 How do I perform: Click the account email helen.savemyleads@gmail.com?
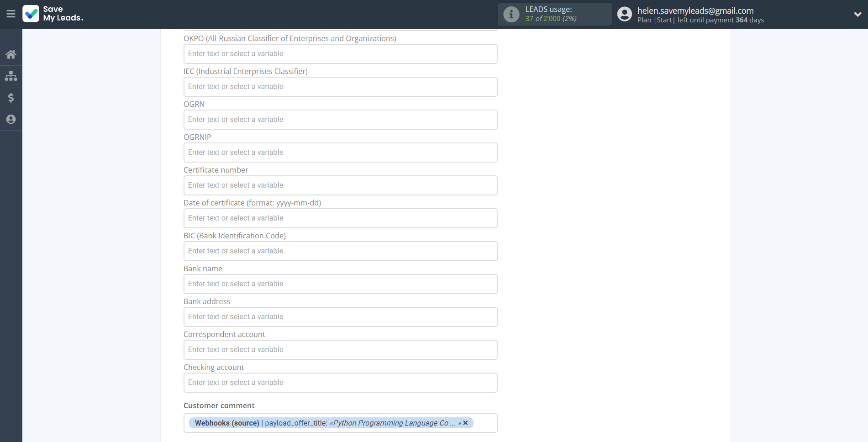[x=695, y=11]
